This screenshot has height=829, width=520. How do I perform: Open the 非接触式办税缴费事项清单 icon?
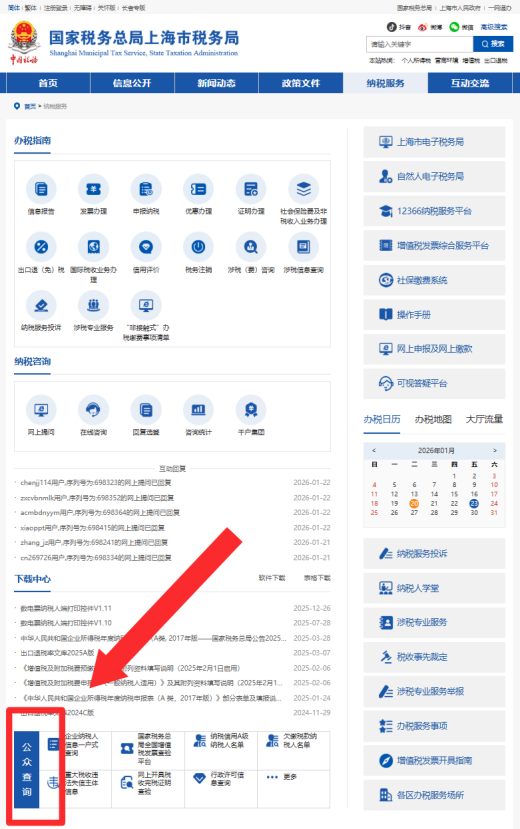pyautogui.click(x=146, y=305)
